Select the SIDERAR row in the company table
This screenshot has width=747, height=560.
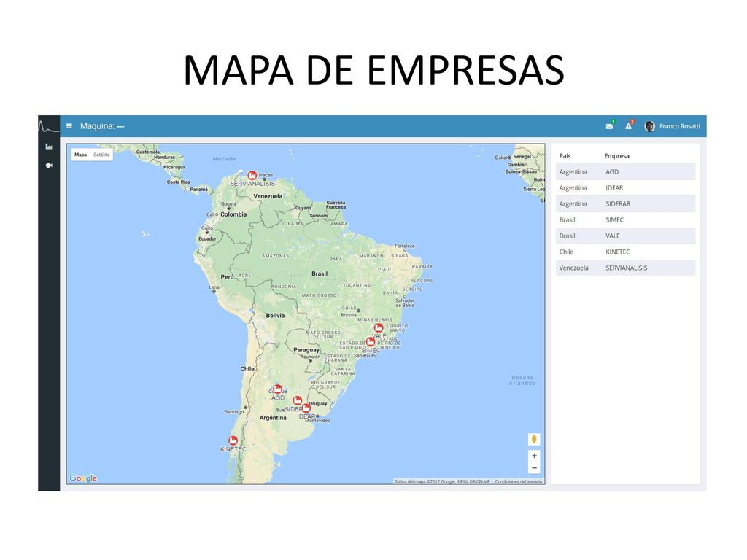coord(625,204)
